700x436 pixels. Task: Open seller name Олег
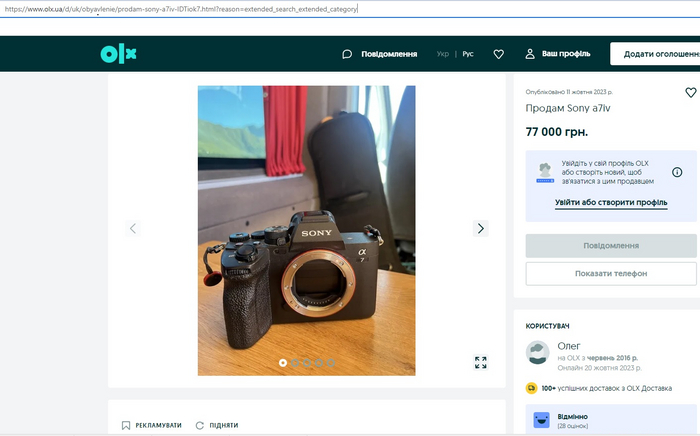tap(569, 346)
